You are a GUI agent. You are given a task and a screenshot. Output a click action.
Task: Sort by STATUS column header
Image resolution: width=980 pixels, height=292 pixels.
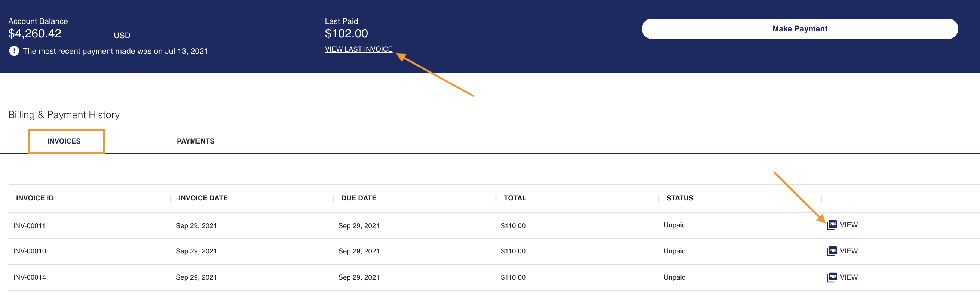tap(680, 198)
